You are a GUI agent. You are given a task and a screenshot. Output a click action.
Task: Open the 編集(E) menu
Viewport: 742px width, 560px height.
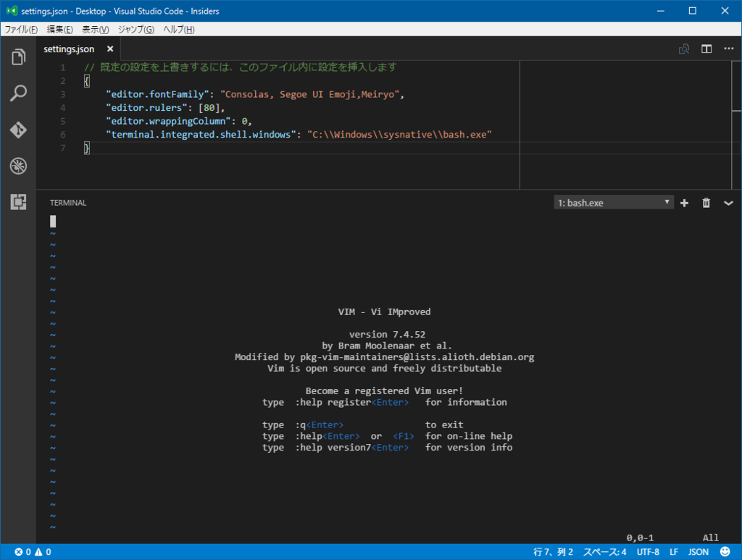[59, 29]
